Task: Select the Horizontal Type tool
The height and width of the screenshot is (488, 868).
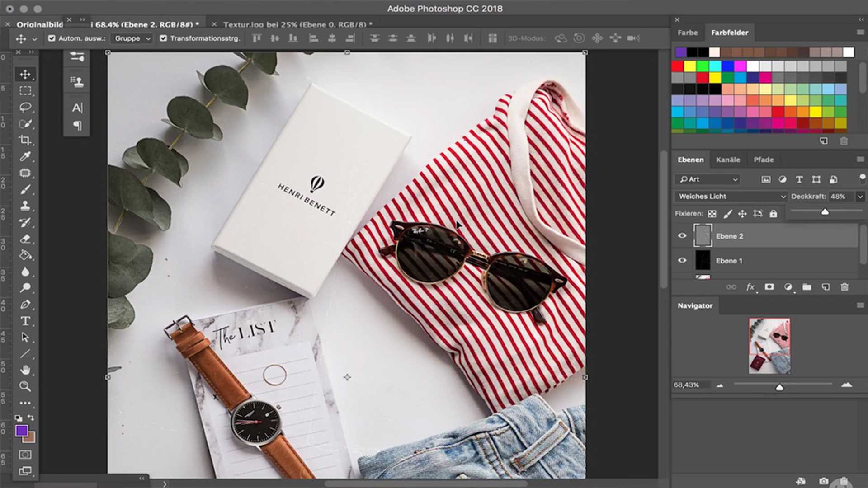Action: (25, 321)
